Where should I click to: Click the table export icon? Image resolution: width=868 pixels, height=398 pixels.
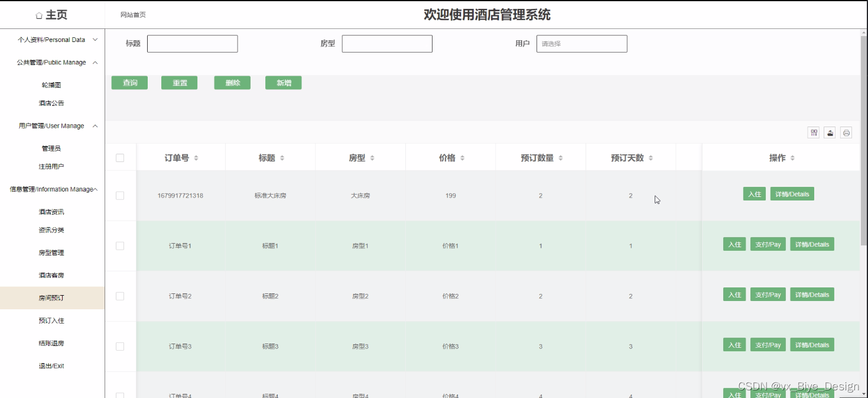coord(830,133)
